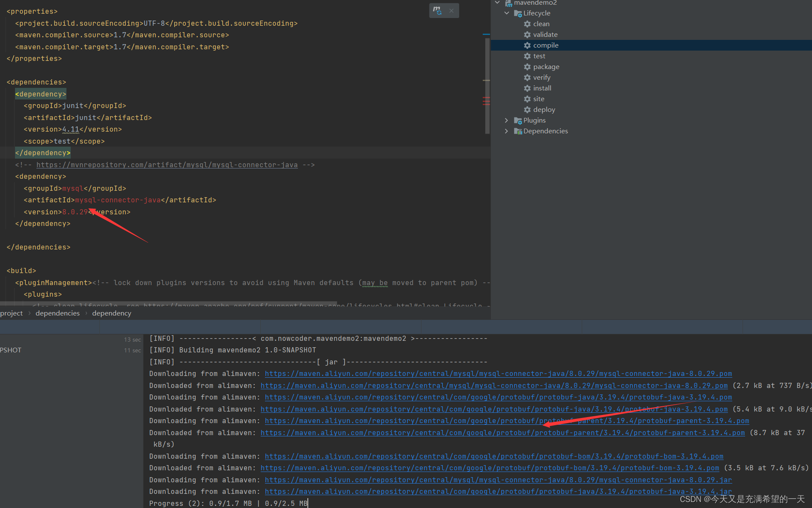Click the dependencies breadcrumb
The height and width of the screenshot is (508, 812).
pos(57,313)
